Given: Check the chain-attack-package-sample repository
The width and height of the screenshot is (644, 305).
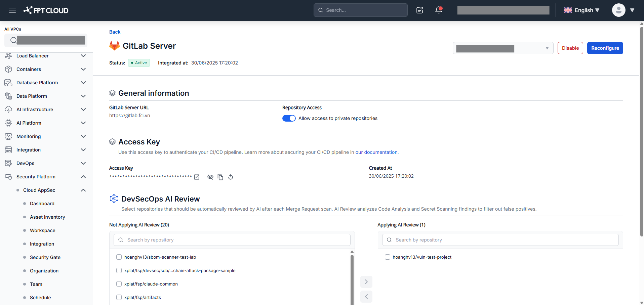Looking at the screenshot, I should [119, 270].
